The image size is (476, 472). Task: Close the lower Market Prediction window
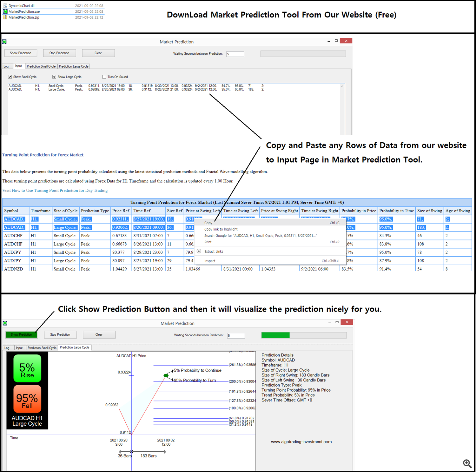pyautogui.click(x=347, y=322)
